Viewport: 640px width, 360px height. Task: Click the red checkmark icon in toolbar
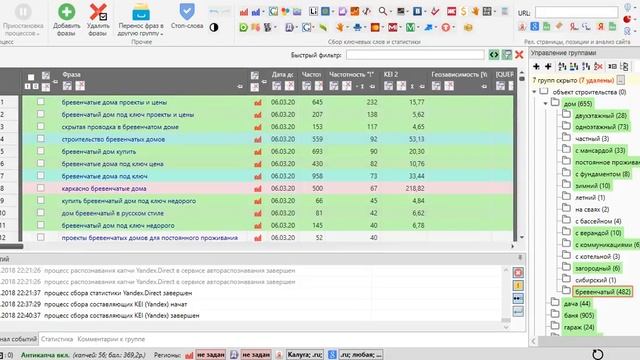435,11
